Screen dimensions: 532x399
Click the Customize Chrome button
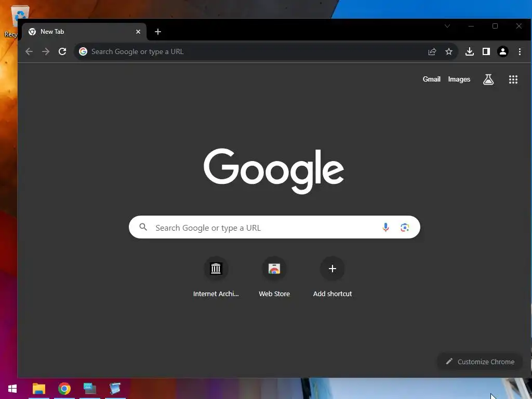tap(480, 362)
